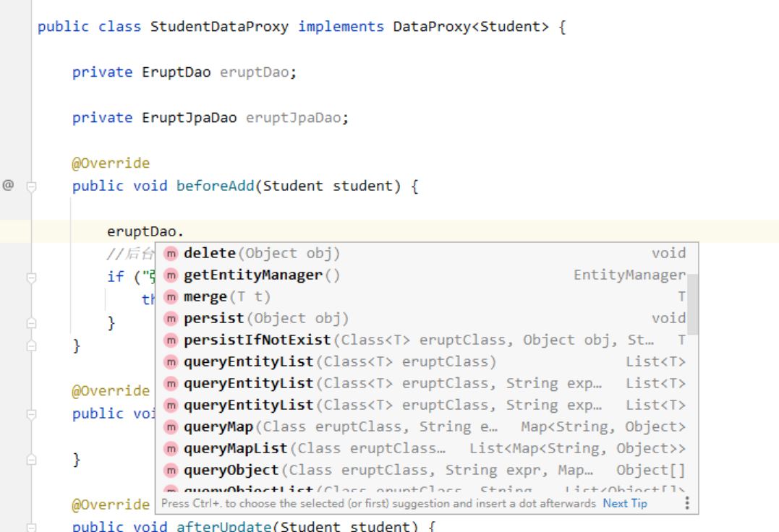
Task: Click the method icon beside queryMap suggestion
Action: [x=171, y=427]
